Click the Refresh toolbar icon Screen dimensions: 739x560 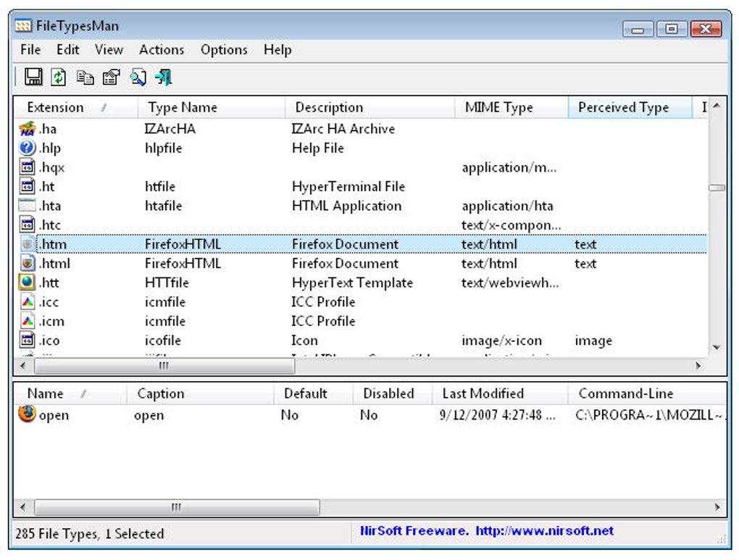[59, 77]
